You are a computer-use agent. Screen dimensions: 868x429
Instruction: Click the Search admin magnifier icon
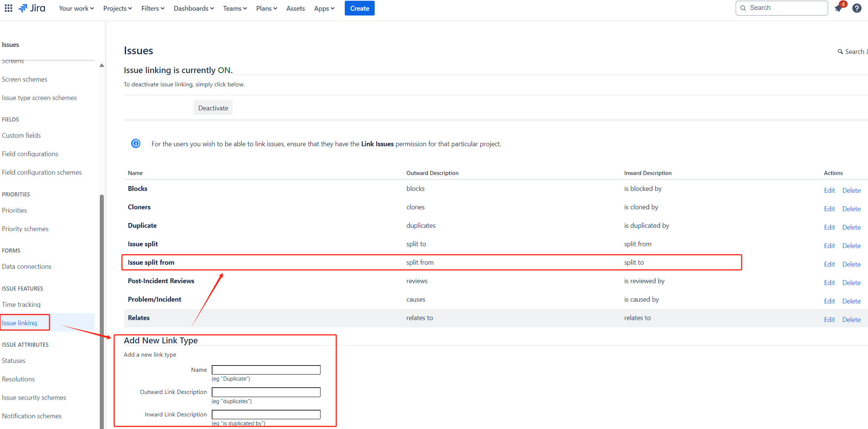click(840, 52)
